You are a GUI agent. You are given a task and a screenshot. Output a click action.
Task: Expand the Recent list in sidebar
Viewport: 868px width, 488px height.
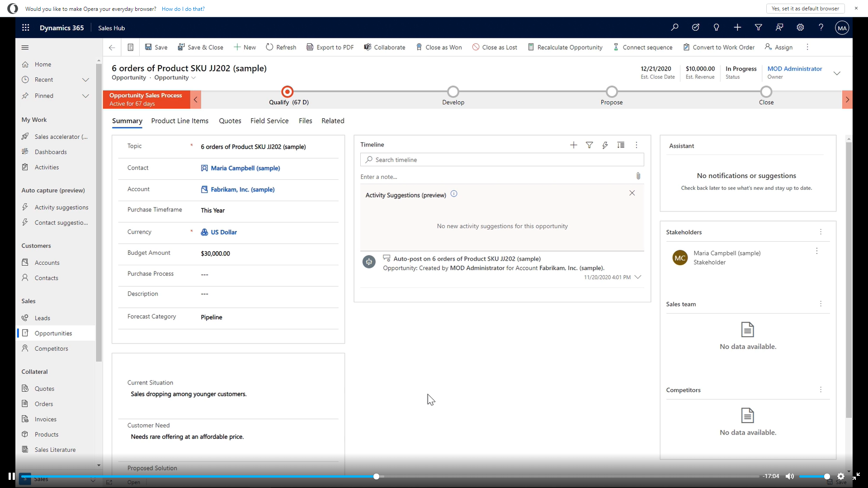85,80
